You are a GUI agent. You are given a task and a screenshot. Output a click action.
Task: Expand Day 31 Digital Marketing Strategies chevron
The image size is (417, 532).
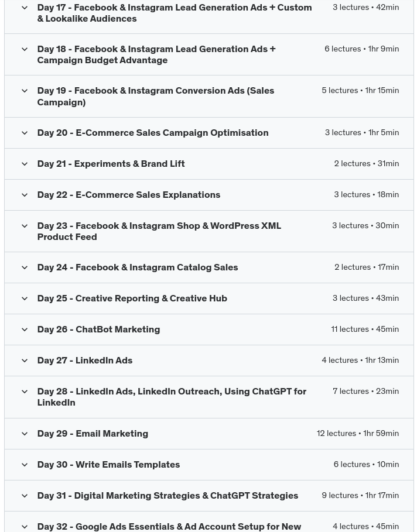pos(25,496)
